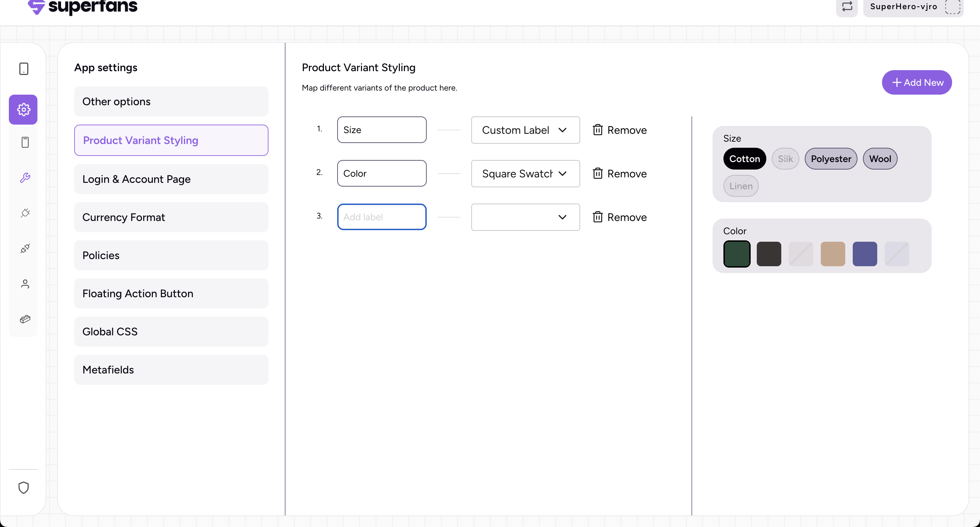Pick the purple-blue color swatch
The image size is (980, 527).
pyautogui.click(x=865, y=254)
